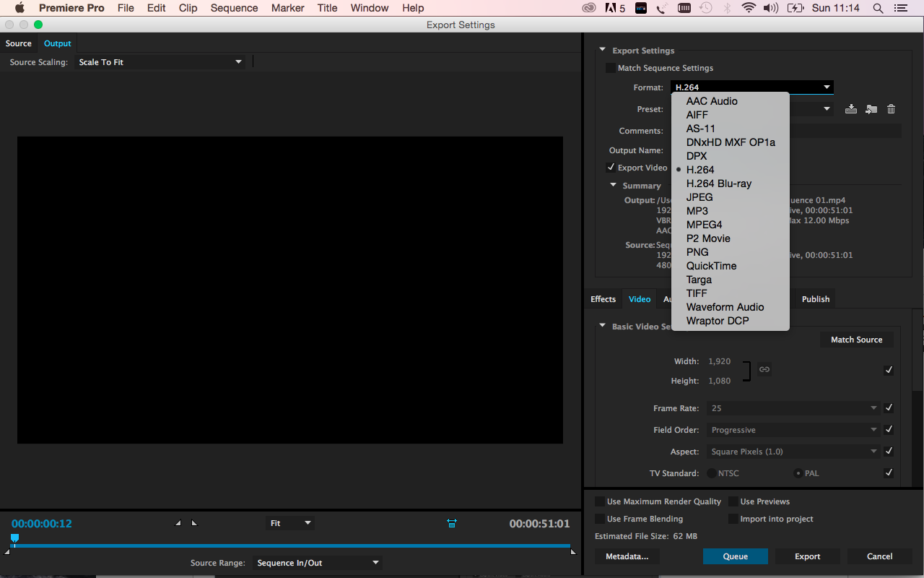Open the Frame Rate dropdown
924x578 pixels.
point(793,408)
